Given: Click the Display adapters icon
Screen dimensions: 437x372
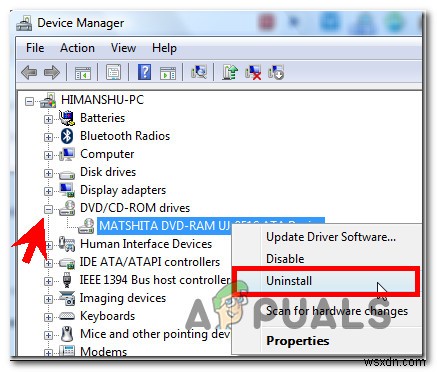Looking at the screenshot, I should click(x=67, y=190).
